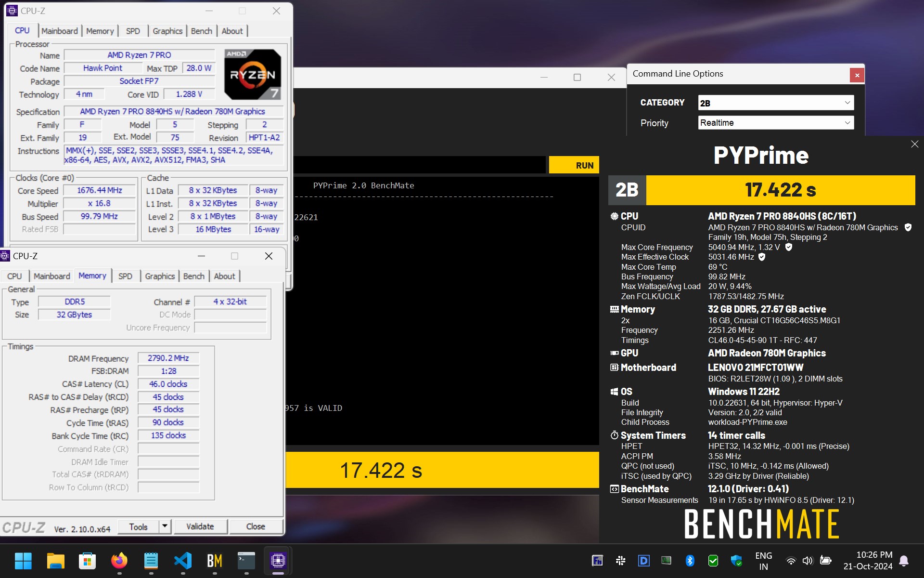Open Windows Start menu
Viewport: 924px width, 578px height.
(23, 561)
